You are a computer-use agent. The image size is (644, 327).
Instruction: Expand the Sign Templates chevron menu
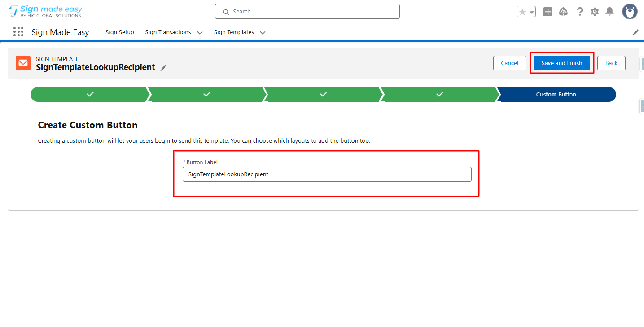click(263, 32)
